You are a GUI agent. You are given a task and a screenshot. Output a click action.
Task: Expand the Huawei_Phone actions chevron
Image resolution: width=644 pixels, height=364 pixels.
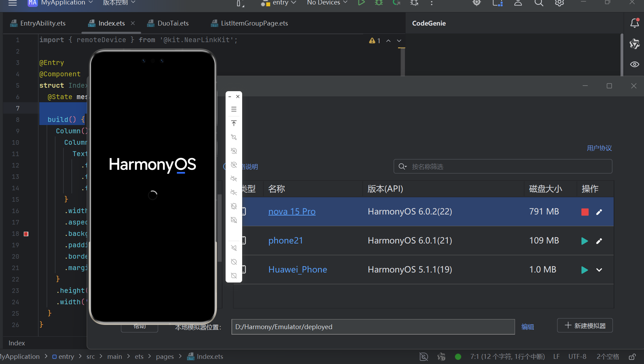[x=599, y=270]
